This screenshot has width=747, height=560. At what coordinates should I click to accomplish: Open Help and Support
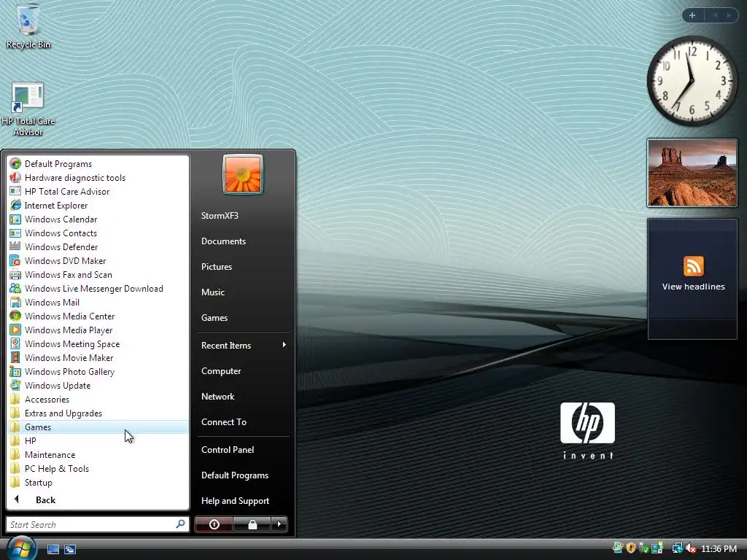pos(244,500)
